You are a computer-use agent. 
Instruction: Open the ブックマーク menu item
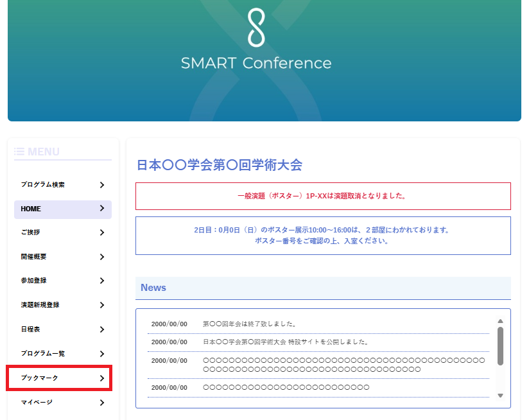[x=40, y=378]
